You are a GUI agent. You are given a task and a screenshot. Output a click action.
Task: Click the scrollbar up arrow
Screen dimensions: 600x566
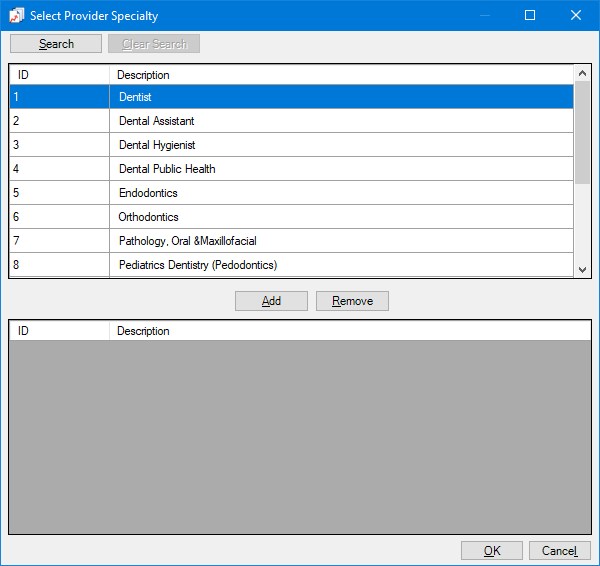(583, 74)
